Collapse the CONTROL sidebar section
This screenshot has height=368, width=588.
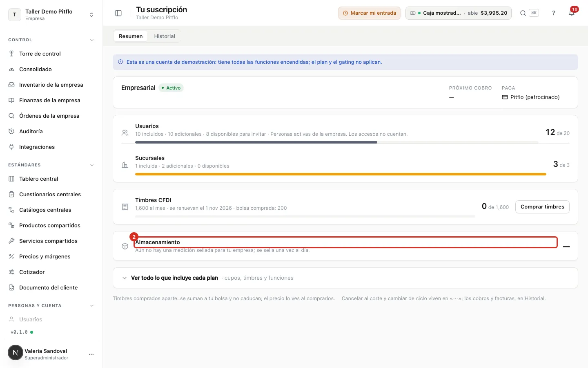92,40
